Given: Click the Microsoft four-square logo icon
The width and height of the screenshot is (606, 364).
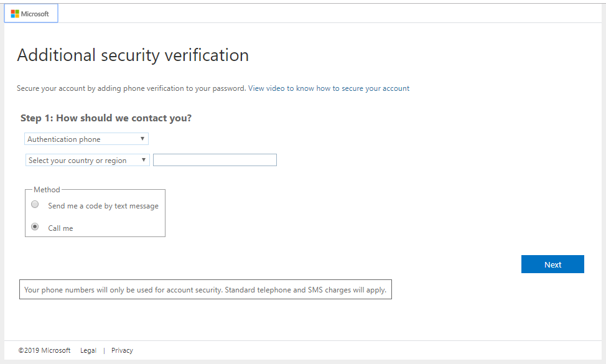Looking at the screenshot, I should click(x=15, y=14).
